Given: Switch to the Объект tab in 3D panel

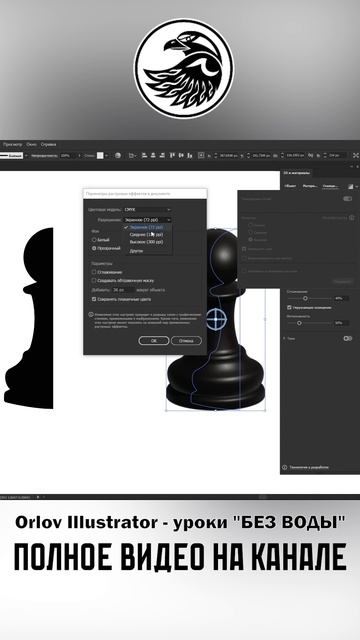Looking at the screenshot, I should click(290, 186).
